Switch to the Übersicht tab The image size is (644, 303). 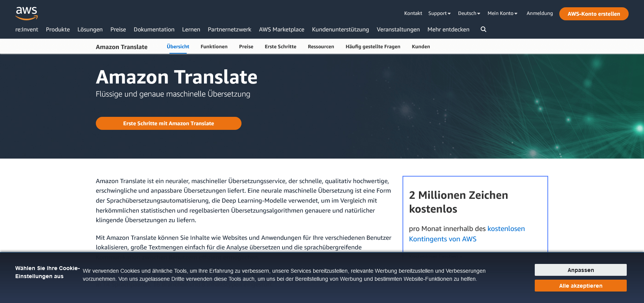pos(178,47)
